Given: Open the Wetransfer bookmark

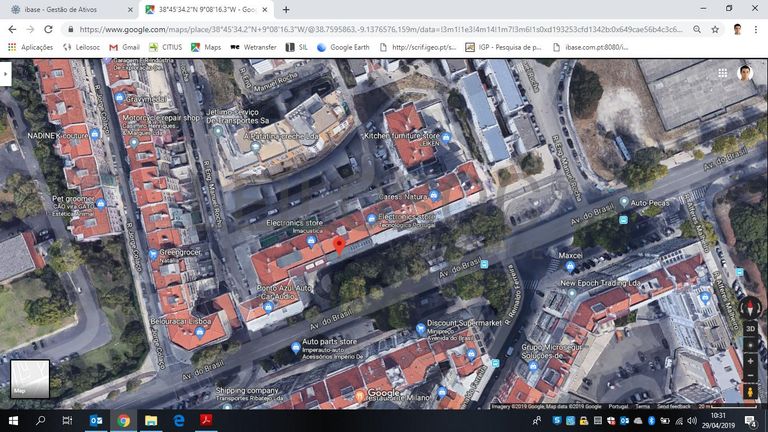Looking at the screenshot, I should coord(254,47).
